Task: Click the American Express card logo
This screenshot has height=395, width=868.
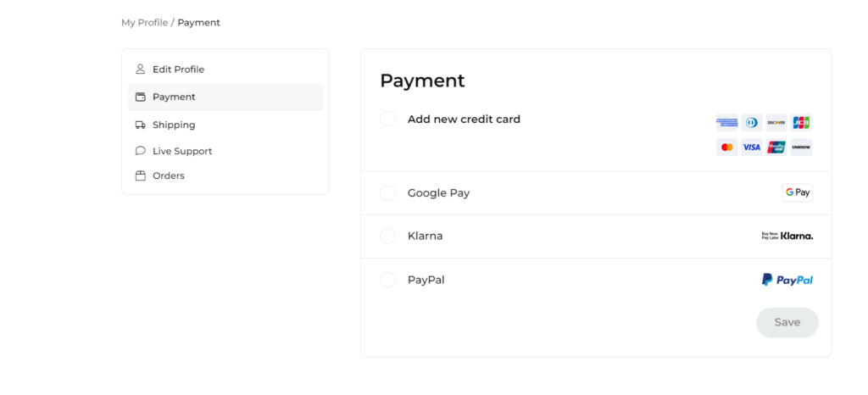Action: click(x=726, y=122)
